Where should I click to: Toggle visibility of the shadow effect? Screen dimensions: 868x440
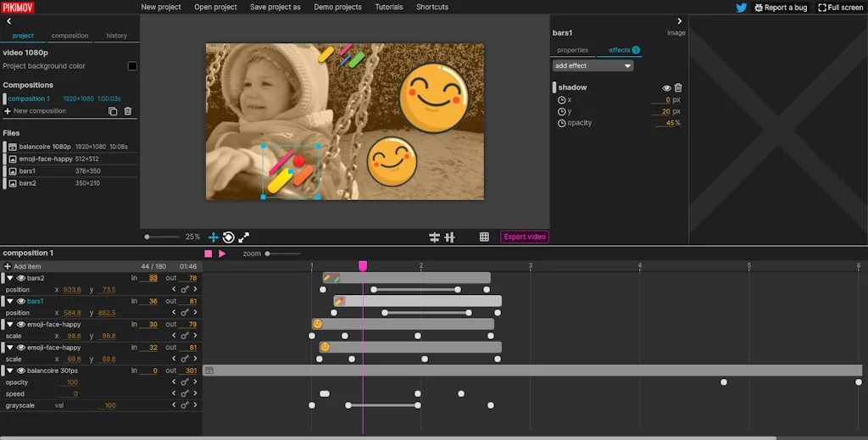point(666,87)
